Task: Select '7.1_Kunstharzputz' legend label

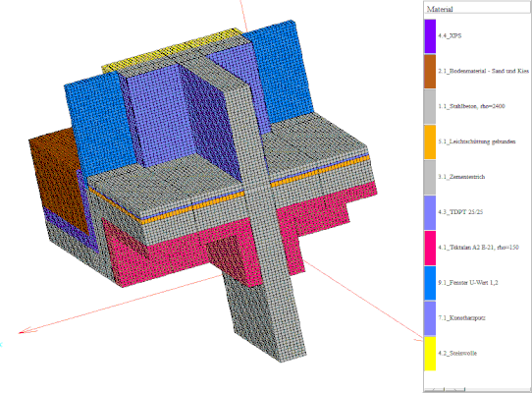Action: (461, 318)
